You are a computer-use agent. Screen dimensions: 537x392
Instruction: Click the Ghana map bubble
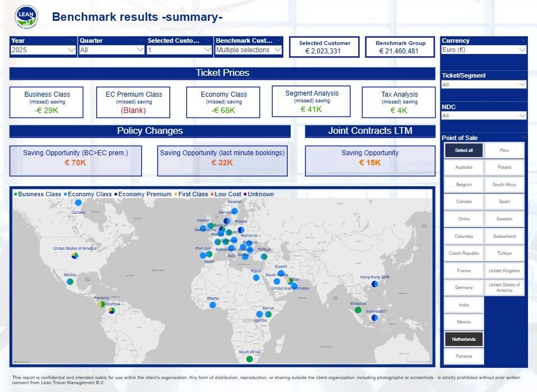point(213,305)
